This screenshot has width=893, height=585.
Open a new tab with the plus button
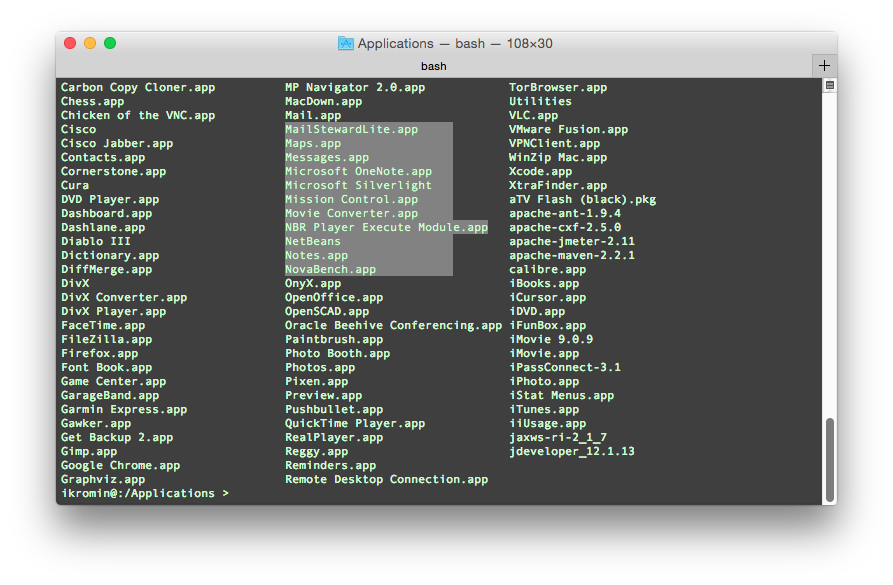point(824,66)
